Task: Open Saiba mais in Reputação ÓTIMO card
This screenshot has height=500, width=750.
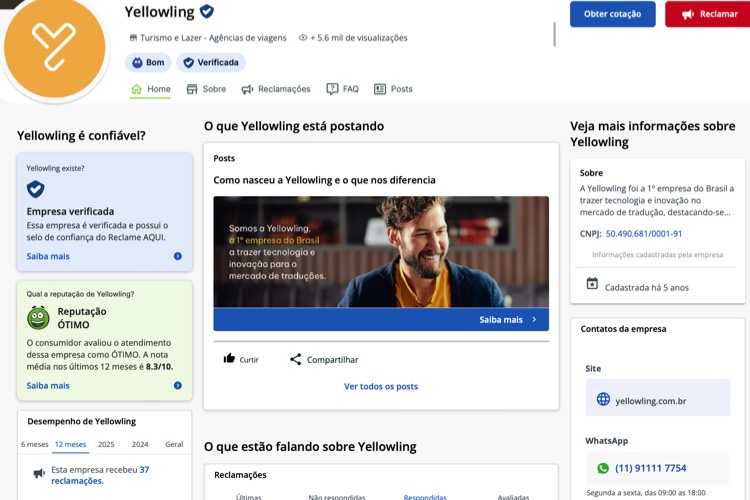Action: (x=48, y=386)
